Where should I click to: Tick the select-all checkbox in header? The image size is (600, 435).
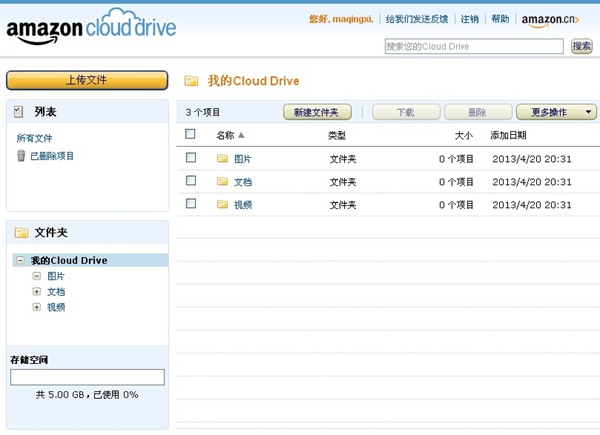click(190, 134)
